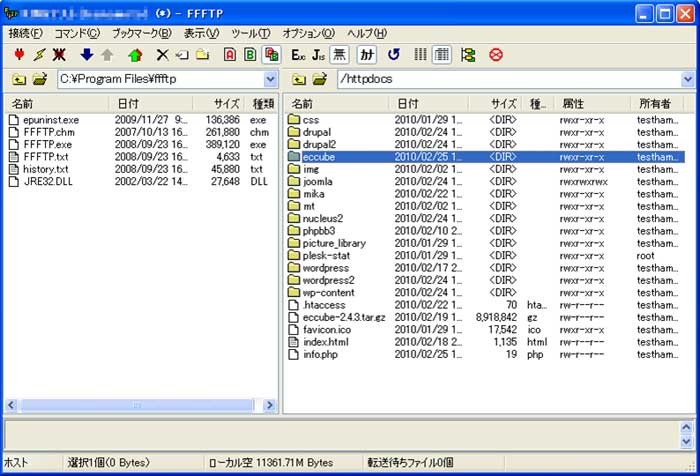Open the 接続(F) menu
Screen dimensions: 700x476
coord(25,33)
